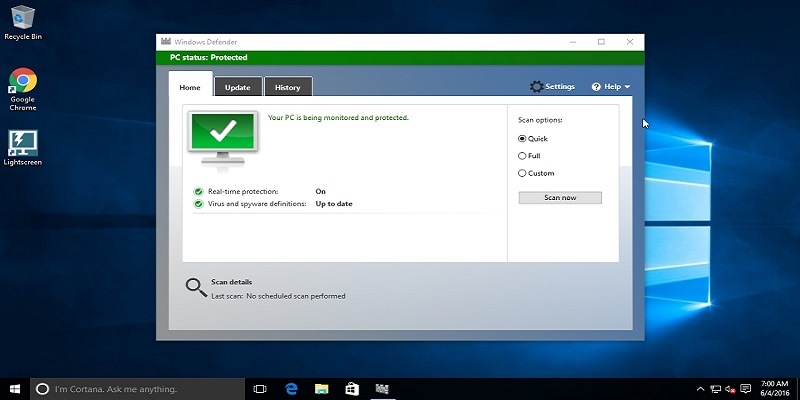The image size is (800, 400).
Task: Open Microsoft Edge from the taskbar
Action: 291,388
